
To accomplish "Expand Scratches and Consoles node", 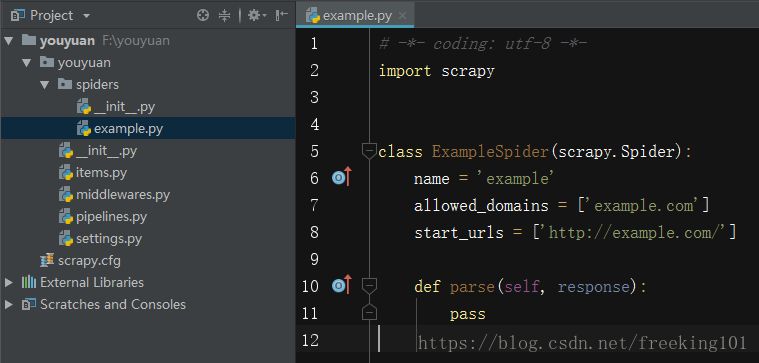I will [9, 304].
